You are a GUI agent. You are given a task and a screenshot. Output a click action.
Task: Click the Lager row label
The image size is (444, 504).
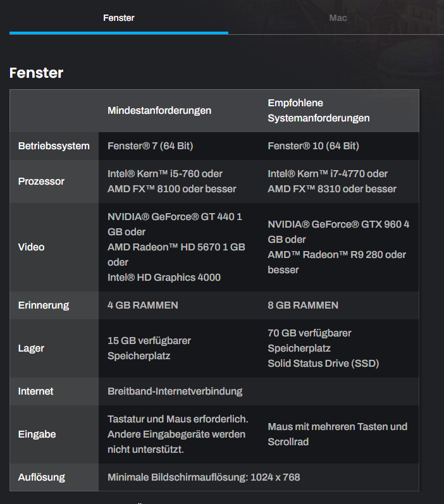32,348
